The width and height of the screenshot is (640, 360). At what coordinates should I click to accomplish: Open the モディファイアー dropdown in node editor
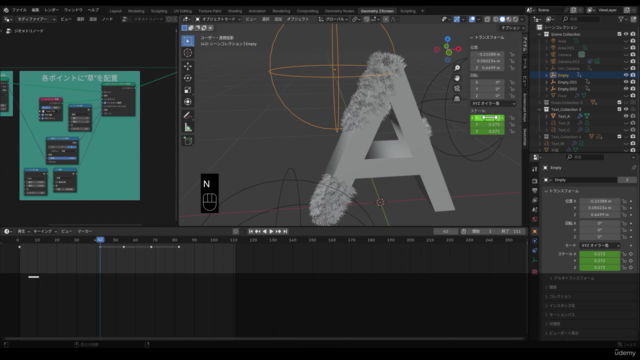click(x=36, y=19)
